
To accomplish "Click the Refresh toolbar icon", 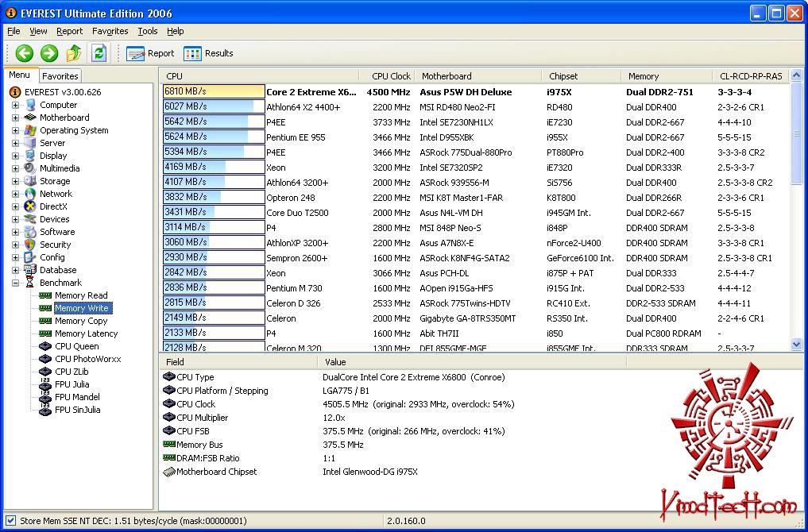I will click(99, 53).
